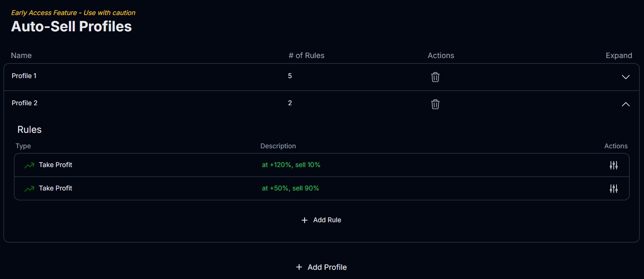
Task: Click the "at +50%, sell 90%" description
Action: tap(290, 188)
